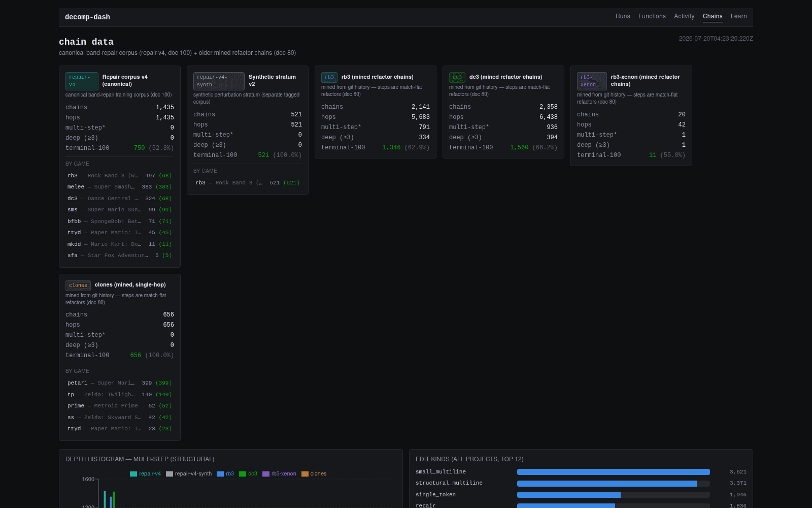Select mkdd Mario Kart row
Image resolution: width=812 pixels, height=508 pixels.
120,244
